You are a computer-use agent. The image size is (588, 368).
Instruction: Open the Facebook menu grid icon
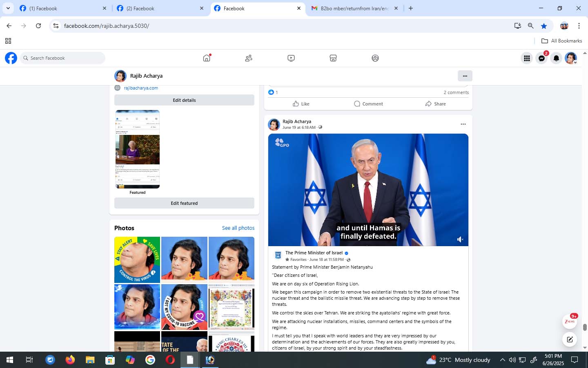pos(527,58)
